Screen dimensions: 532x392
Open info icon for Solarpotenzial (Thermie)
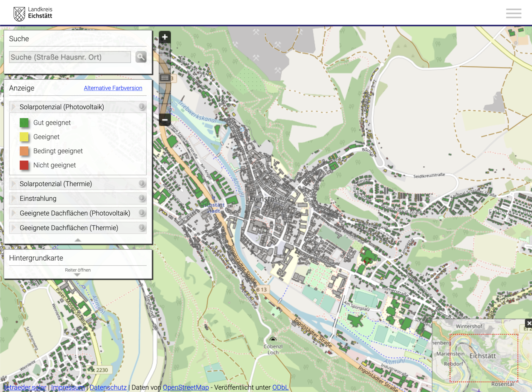tap(142, 183)
